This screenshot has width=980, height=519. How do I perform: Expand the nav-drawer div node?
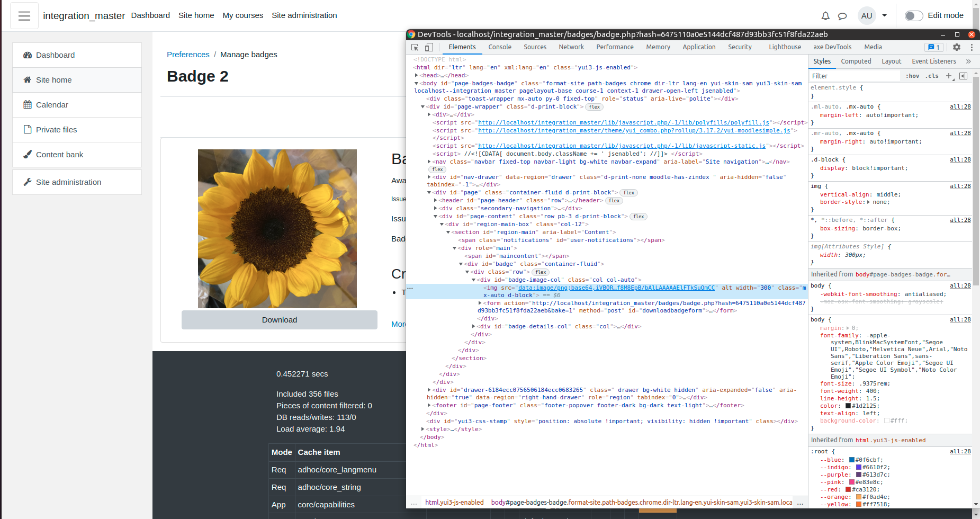coord(429,177)
